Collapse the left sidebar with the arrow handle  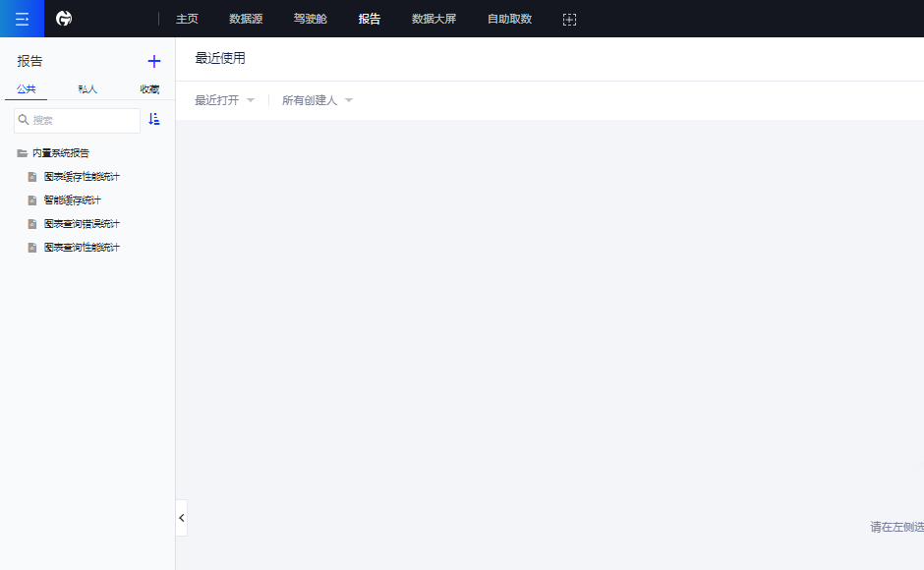pyautogui.click(x=182, y=518)
